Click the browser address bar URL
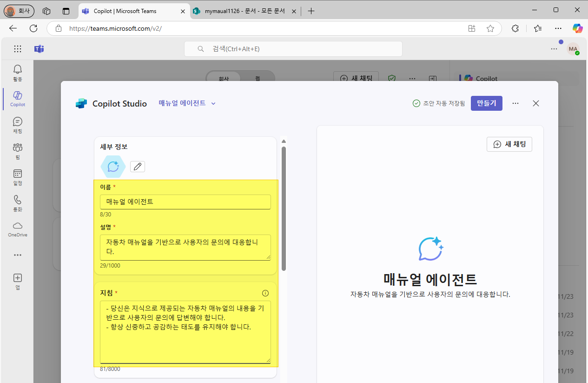Screen dimensions: 588x383 point(115,28)
